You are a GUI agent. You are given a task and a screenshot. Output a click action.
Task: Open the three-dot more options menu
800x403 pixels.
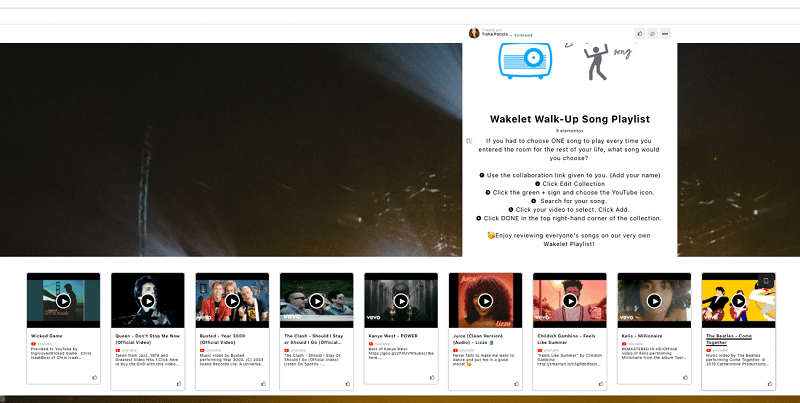[665, 33]
